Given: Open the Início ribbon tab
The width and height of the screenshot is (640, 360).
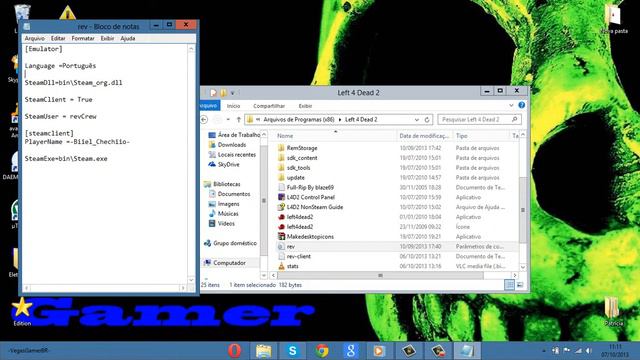Looking at the screenshot, I should tap(233, 106).
